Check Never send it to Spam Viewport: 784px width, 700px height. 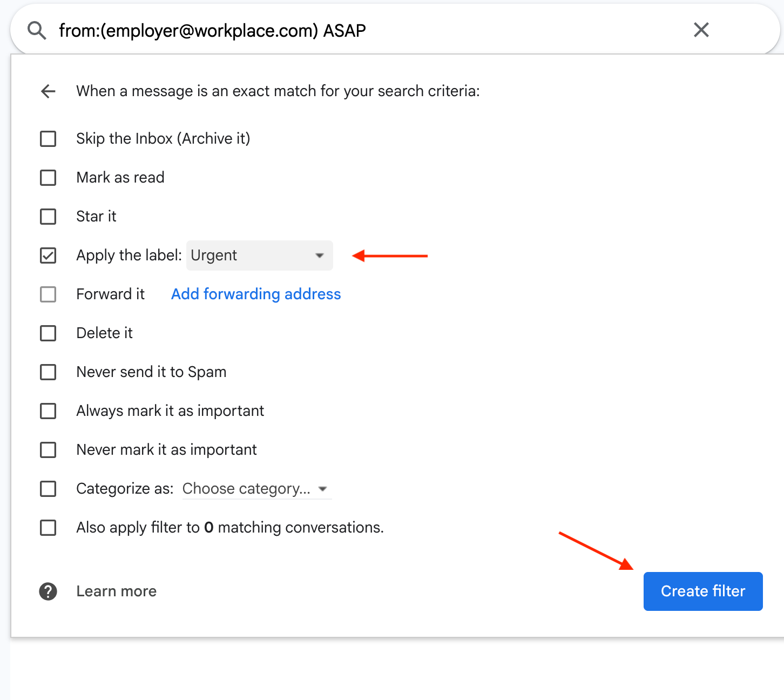[x=48, y=372]
